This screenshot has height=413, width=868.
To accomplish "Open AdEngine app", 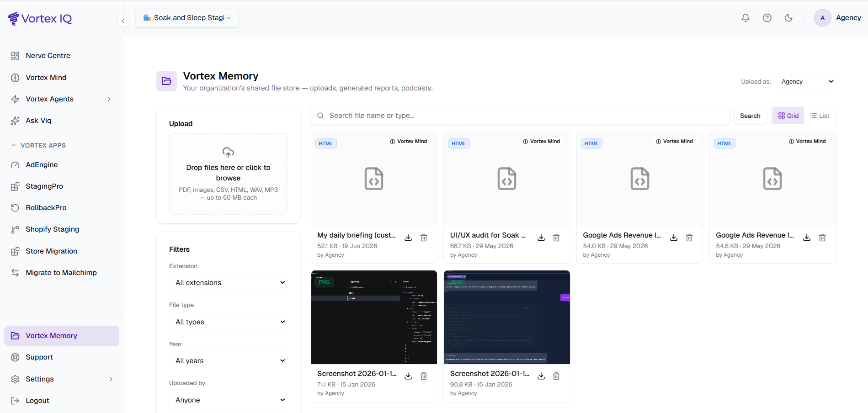I will [x=62, y=165].
